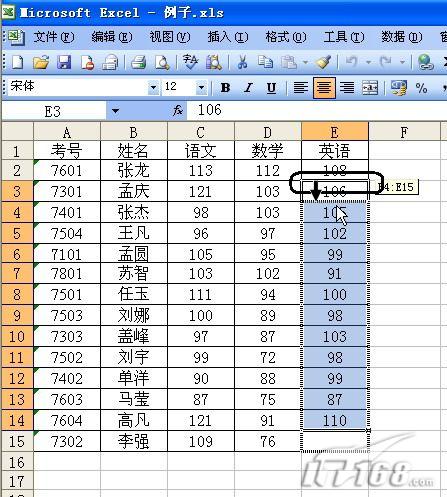Click the Permission icon next to Save
Screen dimensions: 447x497
click(x=87, y=62)
